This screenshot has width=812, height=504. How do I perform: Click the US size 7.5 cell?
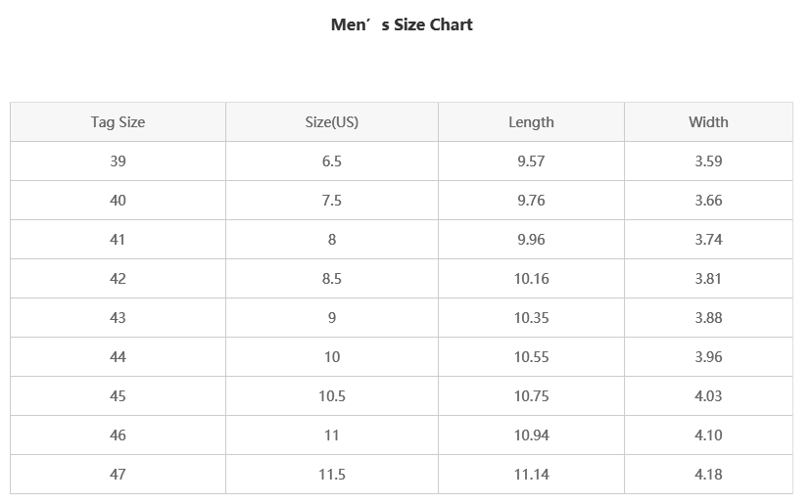(x=332, y=201)
